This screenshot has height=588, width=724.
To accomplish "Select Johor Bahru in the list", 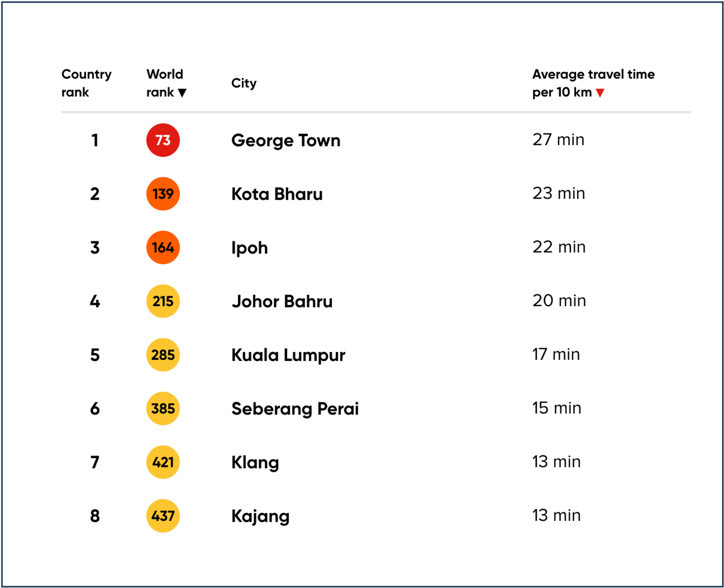I will [282, 301].
